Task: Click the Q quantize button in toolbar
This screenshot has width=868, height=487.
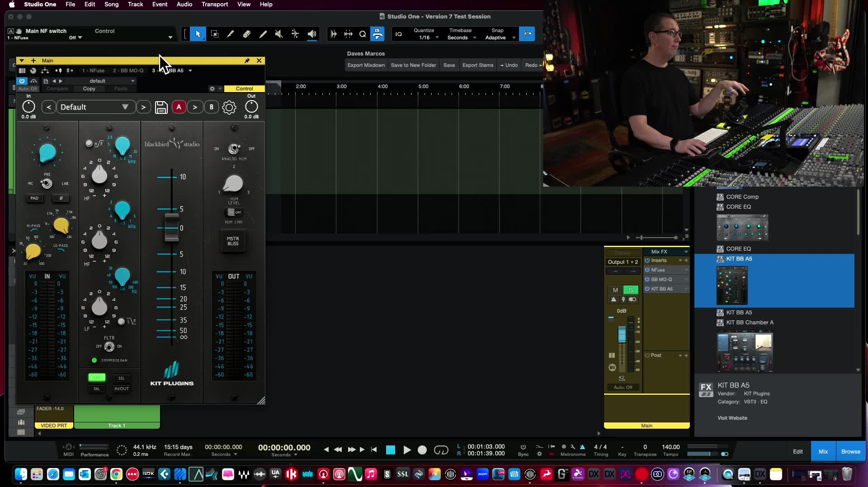Action: tap(363, 34)
